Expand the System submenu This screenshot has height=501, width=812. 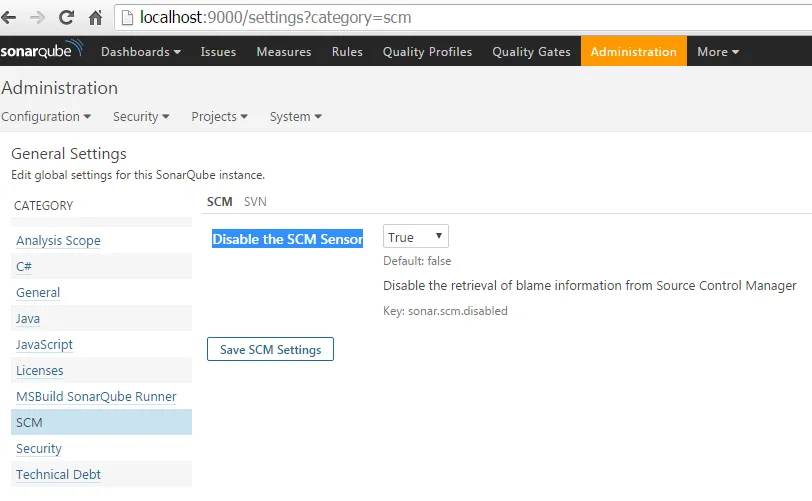pos(296,117)
